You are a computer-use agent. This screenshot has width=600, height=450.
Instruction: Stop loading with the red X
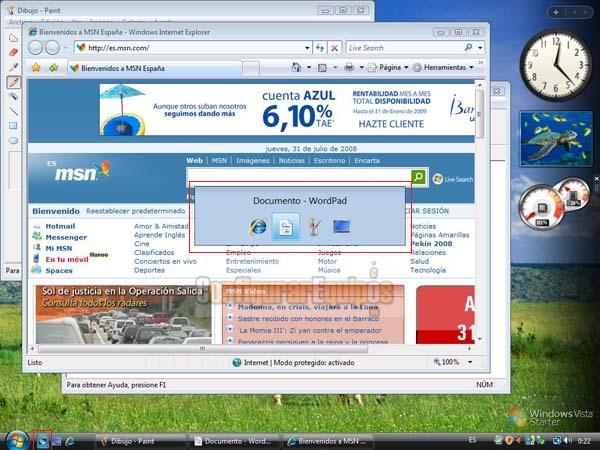click(334, 48)
